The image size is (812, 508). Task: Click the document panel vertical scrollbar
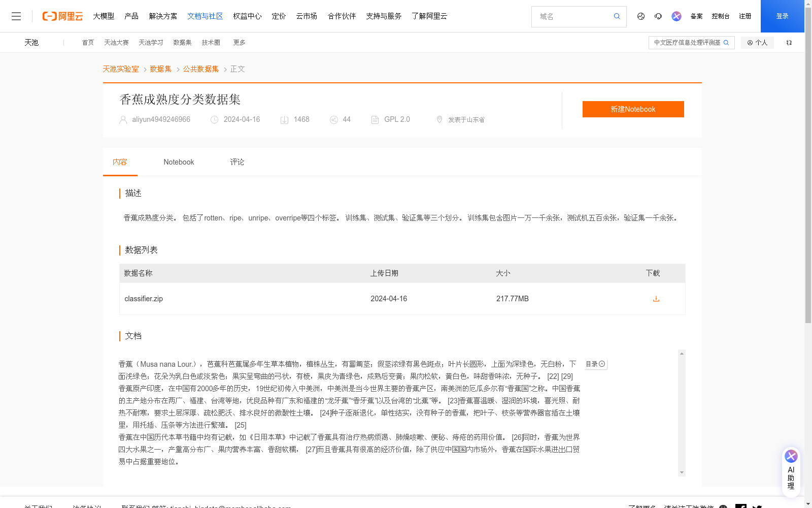click(x=682, y=412)
